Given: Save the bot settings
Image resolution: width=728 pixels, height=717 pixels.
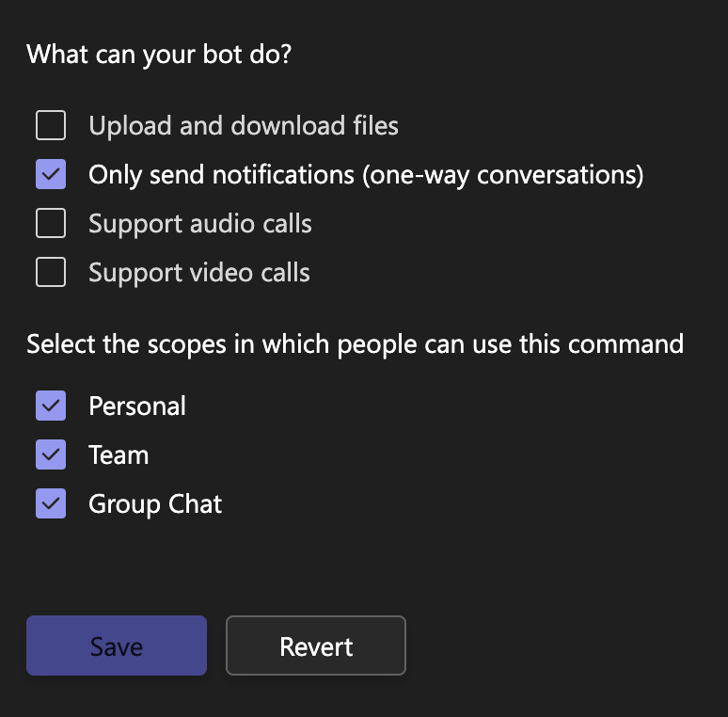Looking at the screenshot, I should (117, 645).
